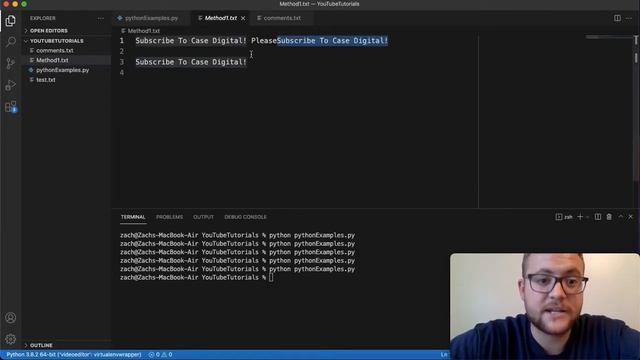Viewport: 640px width, 360px height.
Task: Switch to the Method1.txt editor tab
Action: coord(221,18)
